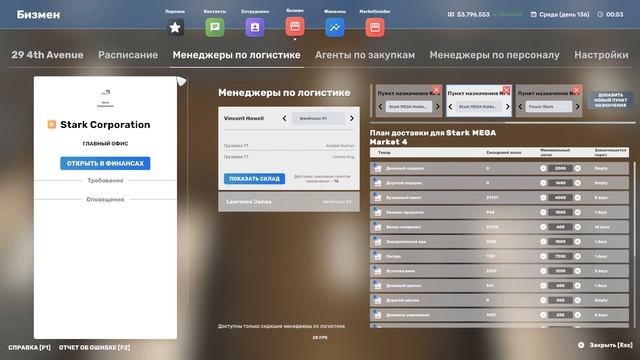Screen dimensions: 640x360
Task: Click ПОКАЗАТЬ СКЛАД button
Action: pyautogui.click(x=254, y=179)
